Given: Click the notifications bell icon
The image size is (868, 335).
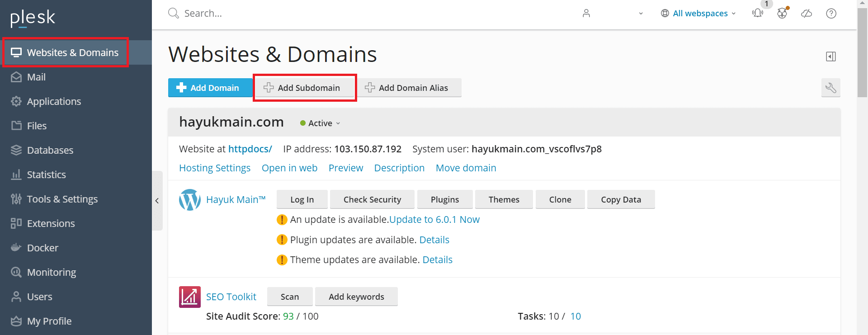Looking at the screenshot, I should click(758, 13).
